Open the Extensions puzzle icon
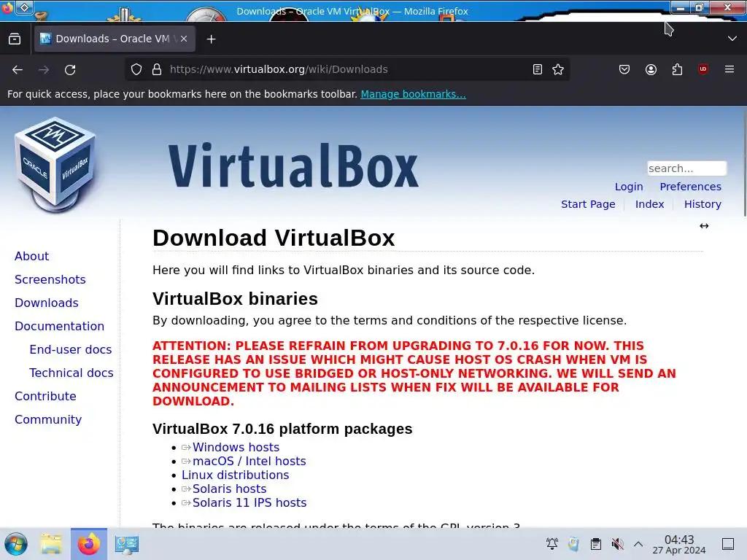This screenshot has height=560, width=747. click(677, 69)
